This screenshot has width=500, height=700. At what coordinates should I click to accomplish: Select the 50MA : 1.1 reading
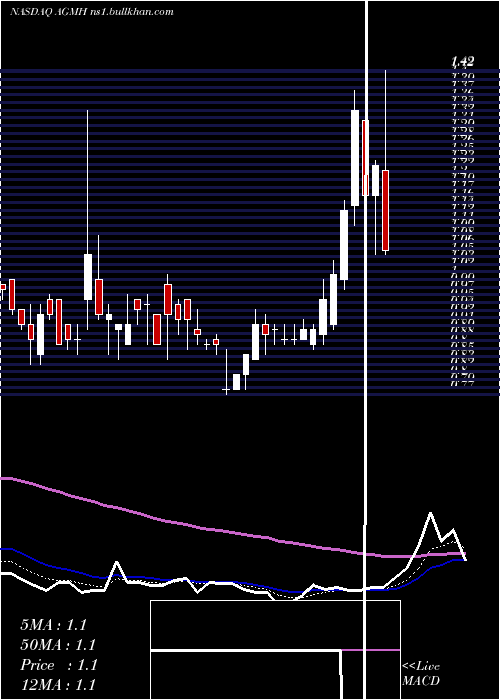coord(58,645)
